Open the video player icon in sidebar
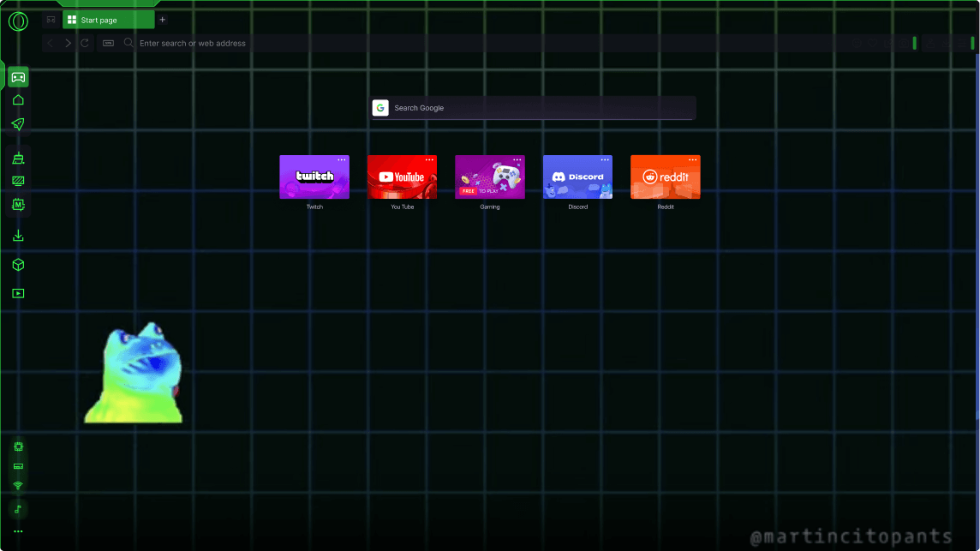 click(x=18, y=293)
